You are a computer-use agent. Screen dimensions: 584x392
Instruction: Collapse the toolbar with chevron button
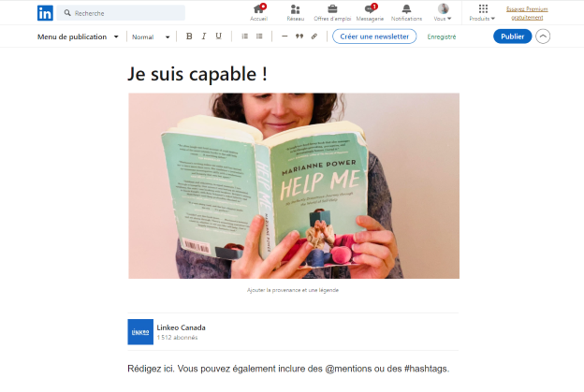click(x=543, y=36)
